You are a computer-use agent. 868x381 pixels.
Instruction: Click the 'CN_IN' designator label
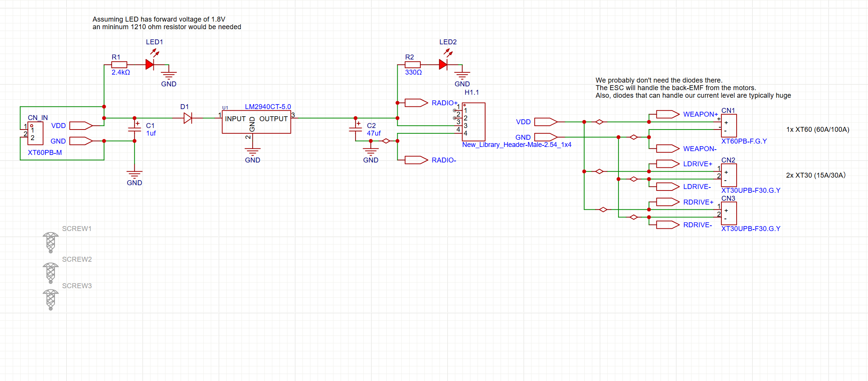pyautogui.click(x=38, y=118)
